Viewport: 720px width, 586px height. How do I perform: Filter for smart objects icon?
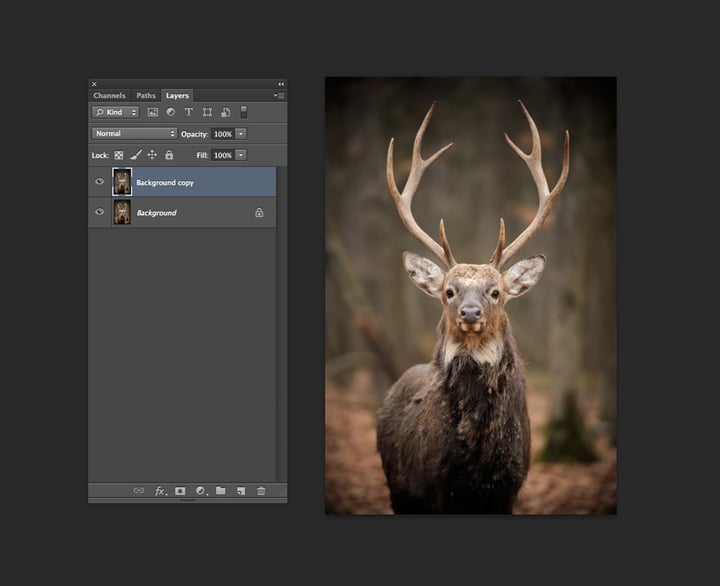point(225,112)
